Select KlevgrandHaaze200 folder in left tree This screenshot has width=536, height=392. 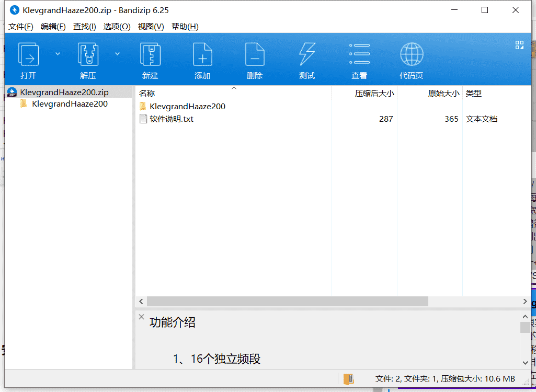pyautogui.click(x=70, y=104)
